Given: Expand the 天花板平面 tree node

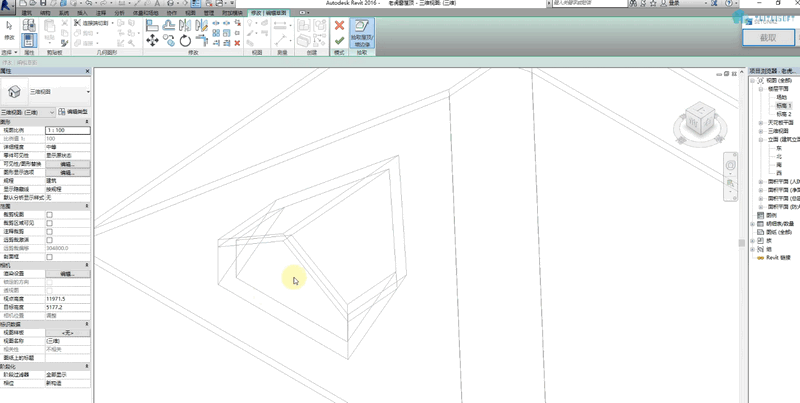Looking at the screenshot, I should pos(761,123).
